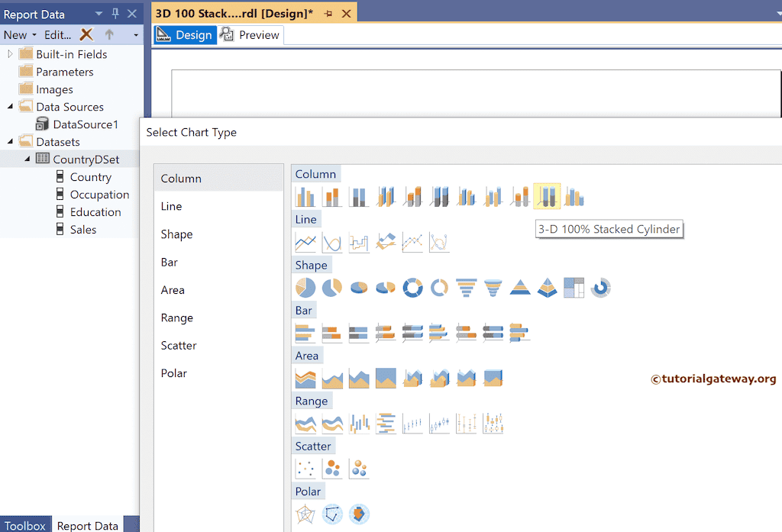
Task: Select the Scatter chart icon
Action: pos(305,469)
